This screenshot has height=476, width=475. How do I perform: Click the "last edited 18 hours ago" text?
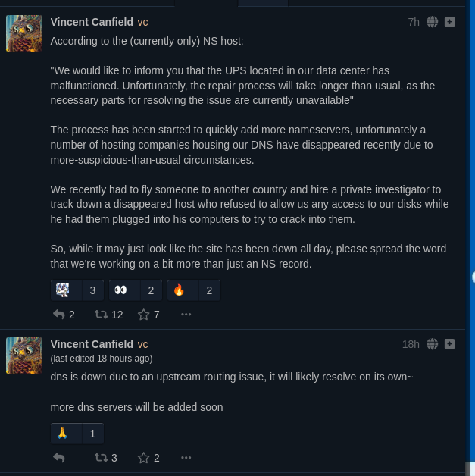point(102,359)
